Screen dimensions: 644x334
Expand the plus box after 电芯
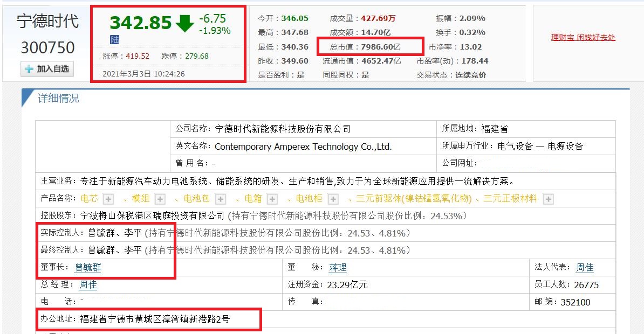pos(108,199)
